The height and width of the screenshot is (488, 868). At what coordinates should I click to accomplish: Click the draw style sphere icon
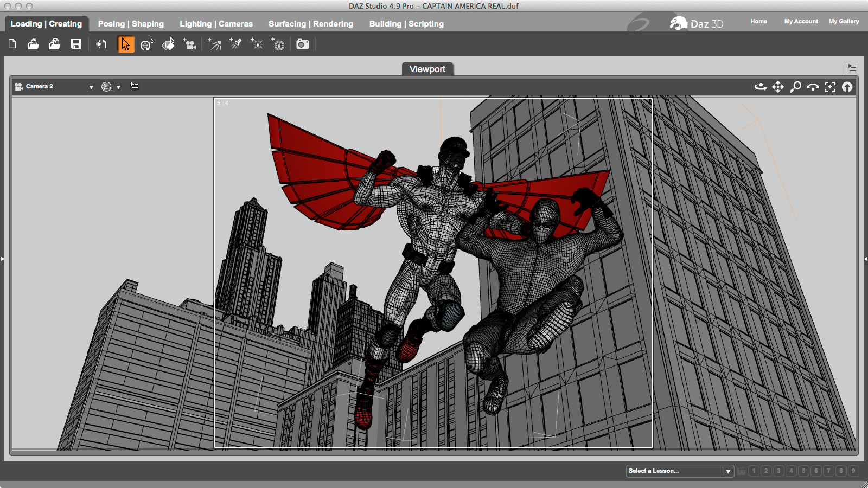pos(106,87)
